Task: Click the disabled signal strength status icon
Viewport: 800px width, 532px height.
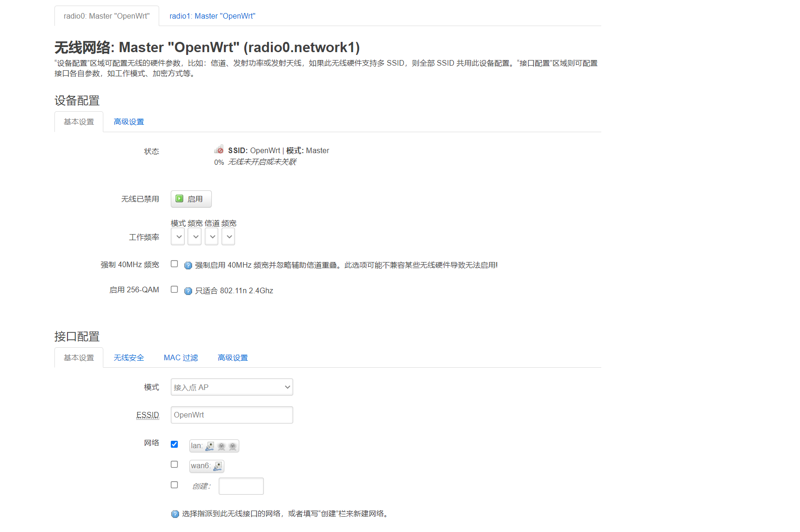Action: (x=218, y=149)
